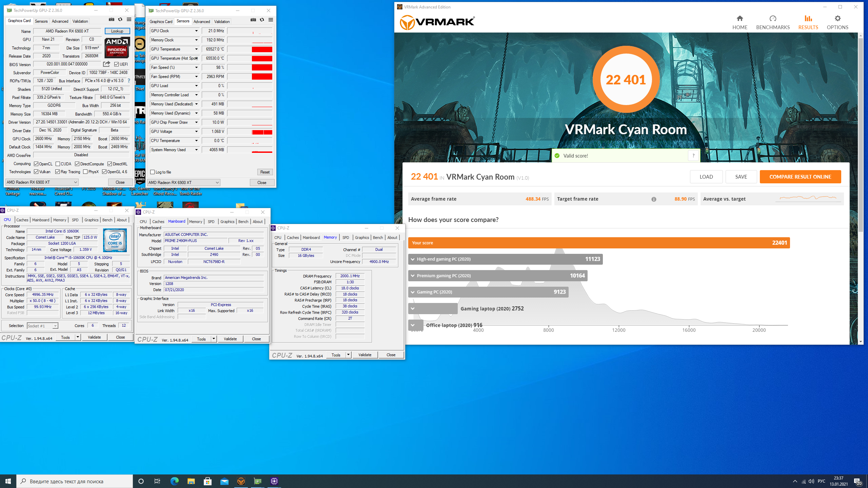Open Microsoft Store from taskbar
The image size is (868, 488).
pos(208,481)
